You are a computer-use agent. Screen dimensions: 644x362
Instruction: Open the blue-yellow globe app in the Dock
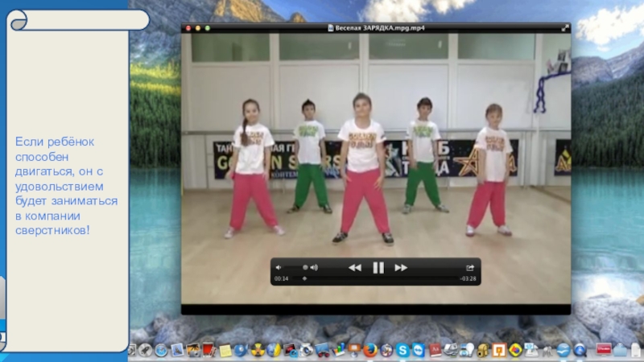coord(273,350)
